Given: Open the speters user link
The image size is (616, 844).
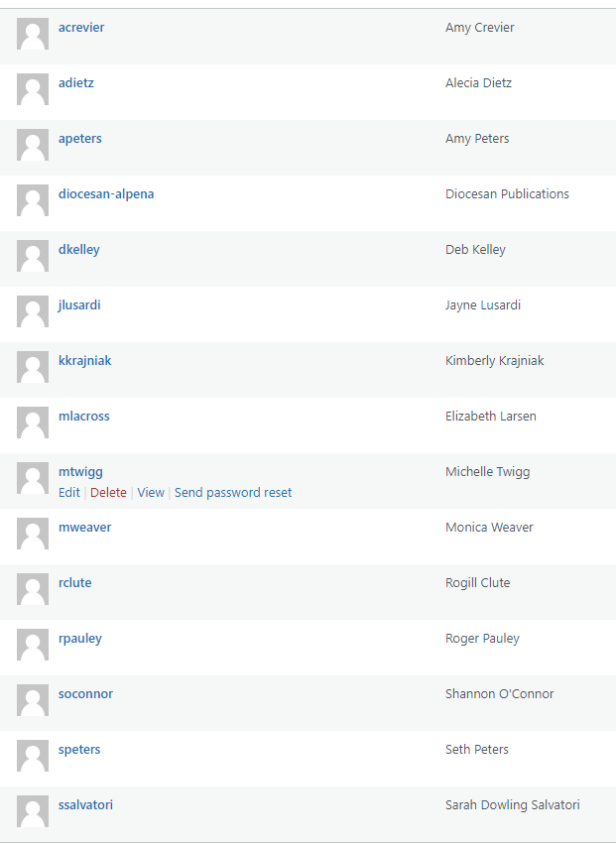Looking at the screenshot, I should (x=79, y=750).
